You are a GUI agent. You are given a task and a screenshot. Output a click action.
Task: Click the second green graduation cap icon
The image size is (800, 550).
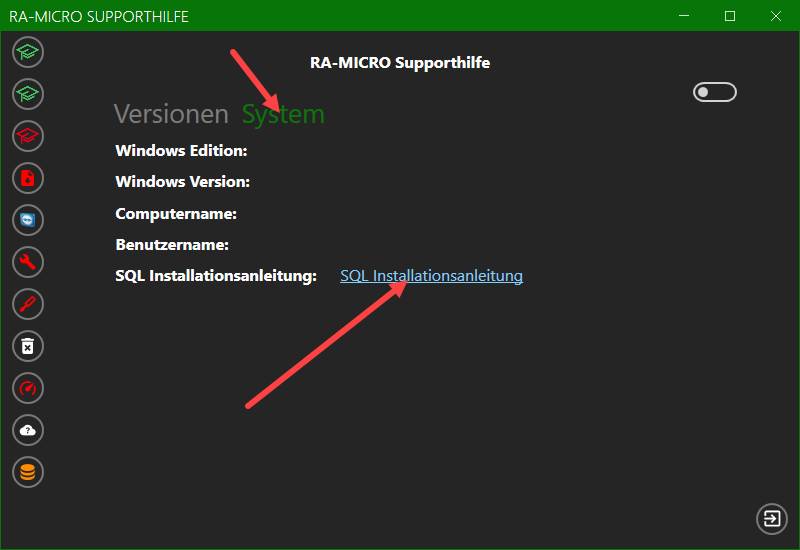point(28,94)
